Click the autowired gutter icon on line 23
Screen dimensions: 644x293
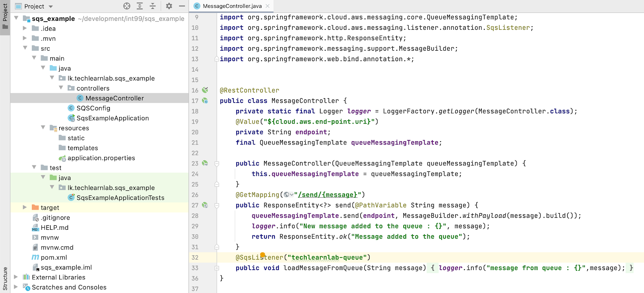point(205,163)
